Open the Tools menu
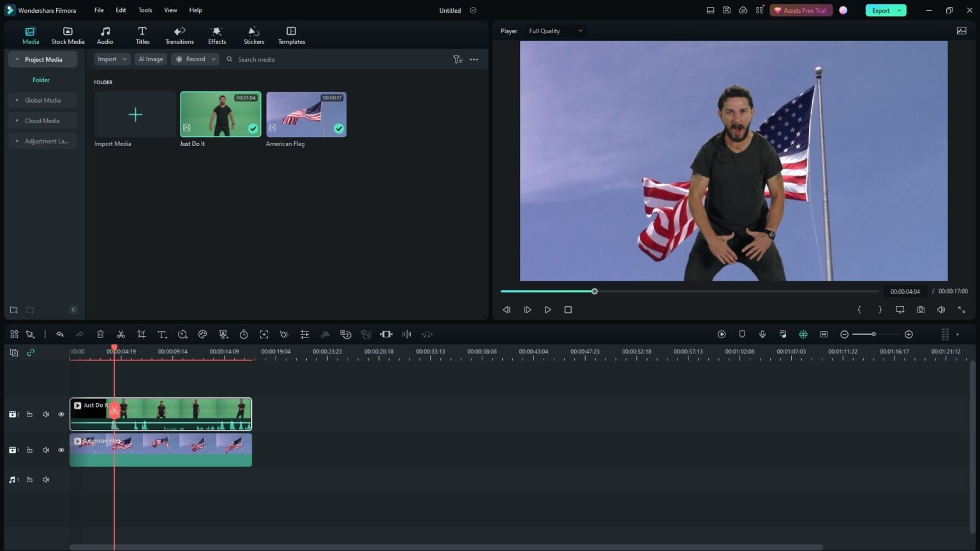The height and width of the screenshot is (551, 980). pyautogui.click(x=145, y=10)
